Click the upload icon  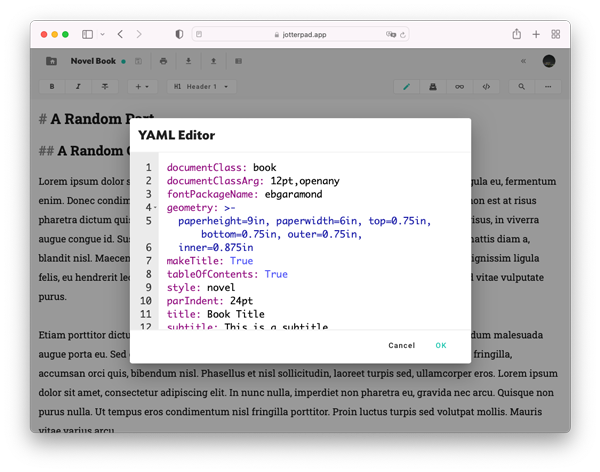click(214, 61)
